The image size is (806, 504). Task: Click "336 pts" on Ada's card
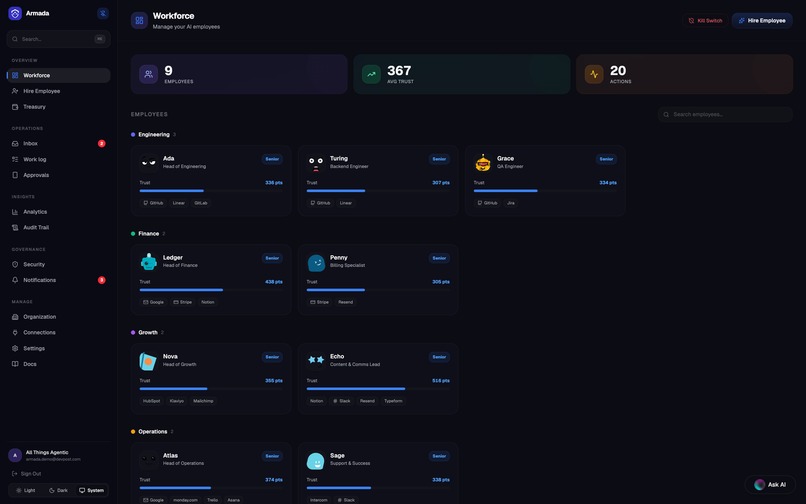click(x=274, y=183)
